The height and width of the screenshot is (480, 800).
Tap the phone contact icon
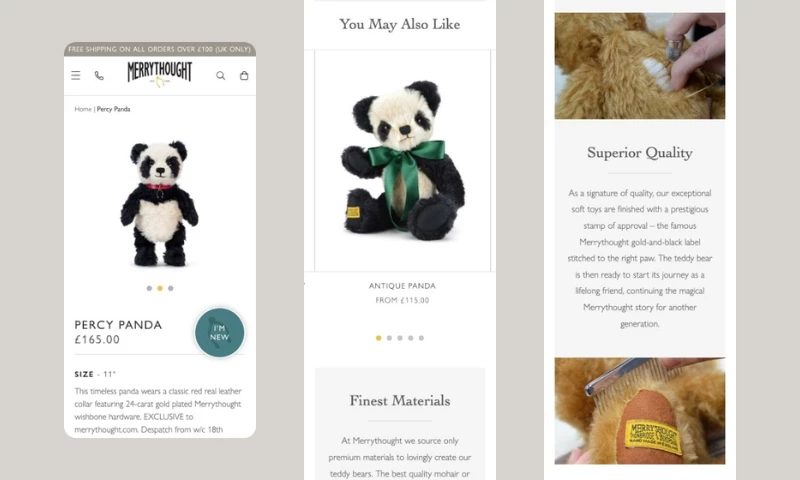[x=99, y=75]
